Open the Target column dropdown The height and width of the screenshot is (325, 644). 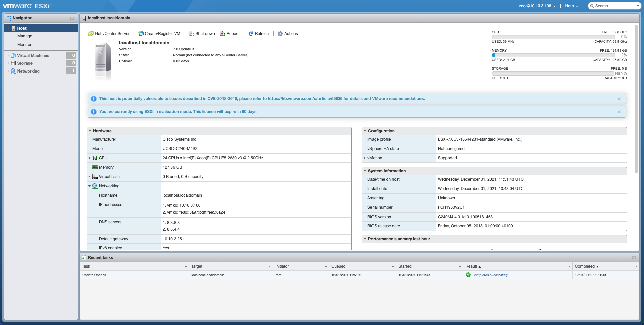270,266
